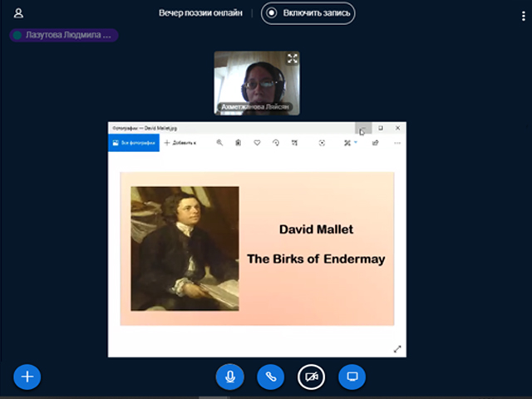Click the zoom magnifier icon

(x=219, y=143)
